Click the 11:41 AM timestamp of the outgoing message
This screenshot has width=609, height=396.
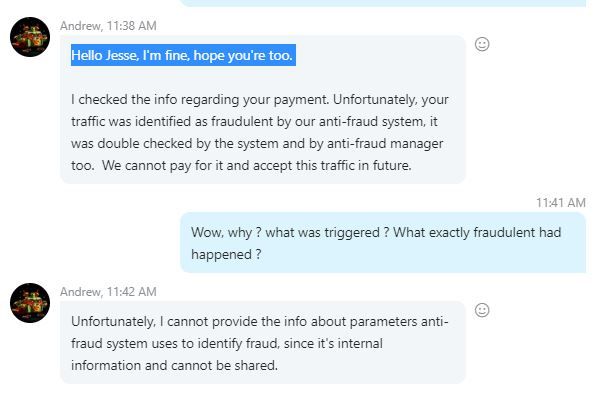point(560,203)
